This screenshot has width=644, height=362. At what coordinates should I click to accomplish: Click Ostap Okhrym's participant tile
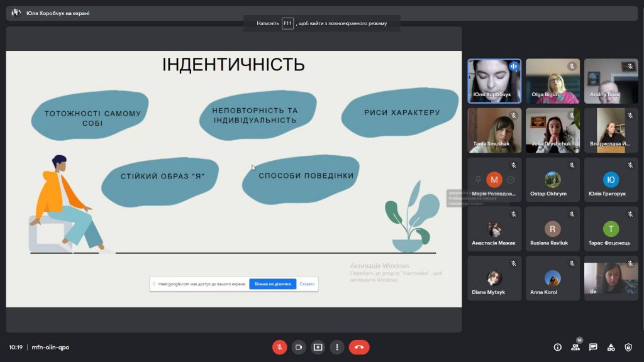coord(553,179)
